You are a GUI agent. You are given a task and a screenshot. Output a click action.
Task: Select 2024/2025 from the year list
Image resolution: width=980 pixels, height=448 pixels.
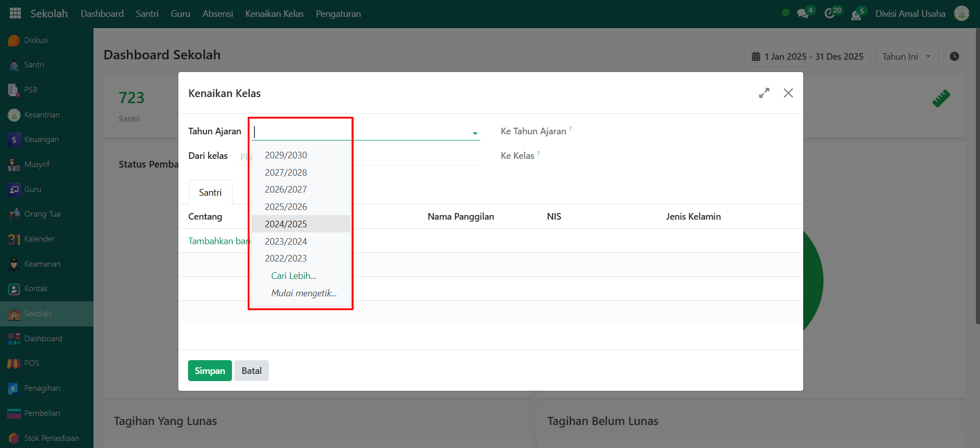[x=286, y=224]
